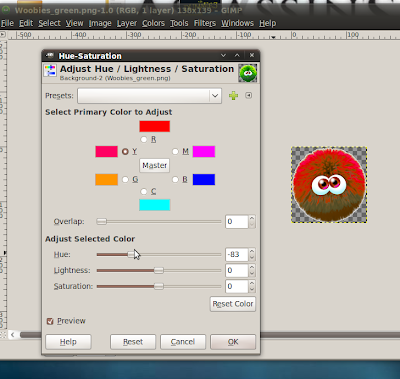Select the Y primary color radio button

tap(125, 152)
